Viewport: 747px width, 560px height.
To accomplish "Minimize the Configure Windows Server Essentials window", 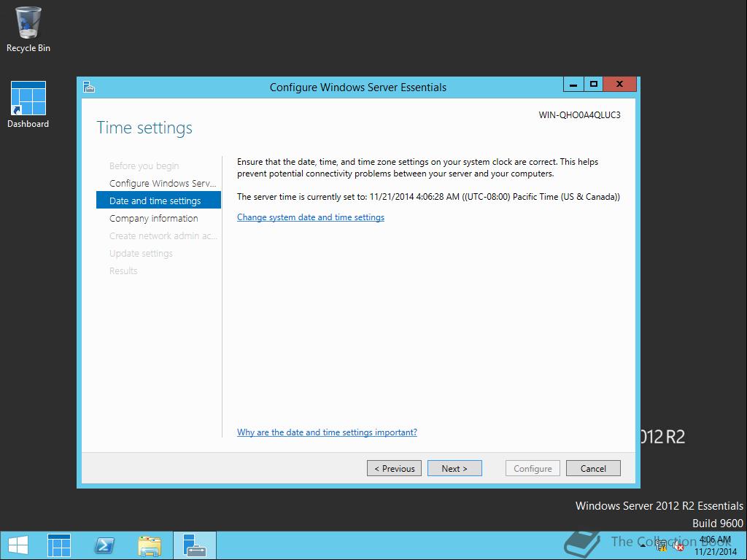I will click(573, 85).
